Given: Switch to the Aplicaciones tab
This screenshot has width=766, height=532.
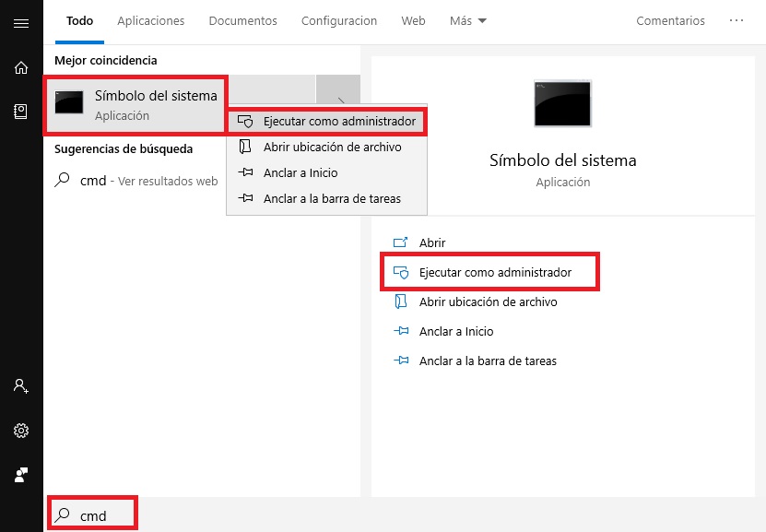Looking at the screenshot, I should click(151, 20).
